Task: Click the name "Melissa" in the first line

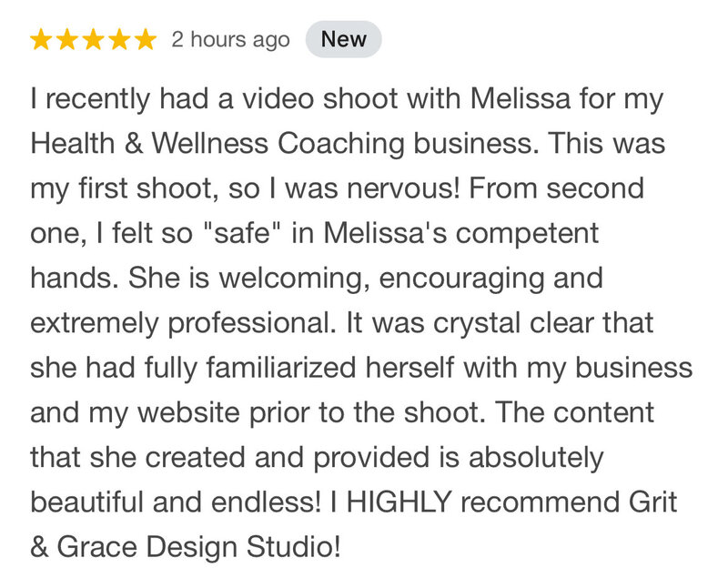Action: [520, 98]
